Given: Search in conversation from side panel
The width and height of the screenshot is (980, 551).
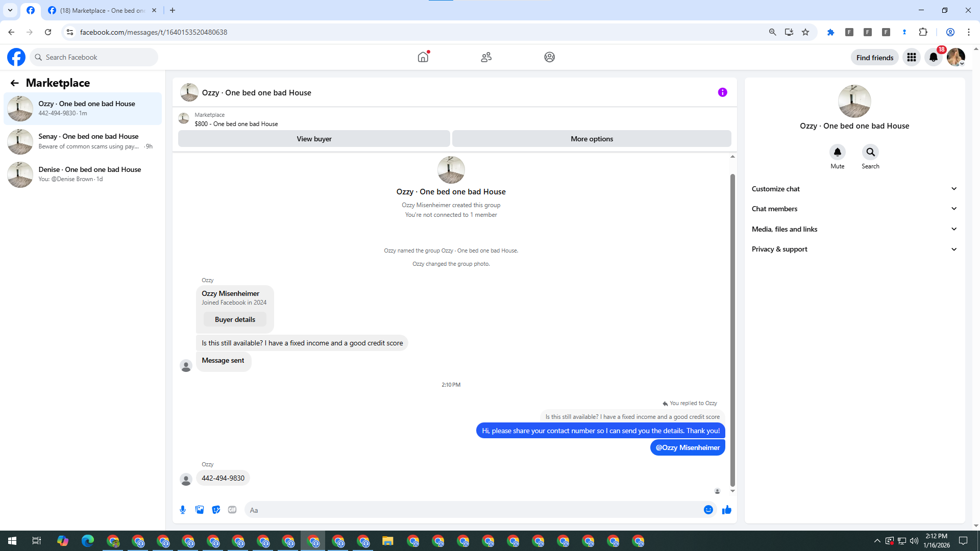Looking at the screenshot, I should 870,152.
